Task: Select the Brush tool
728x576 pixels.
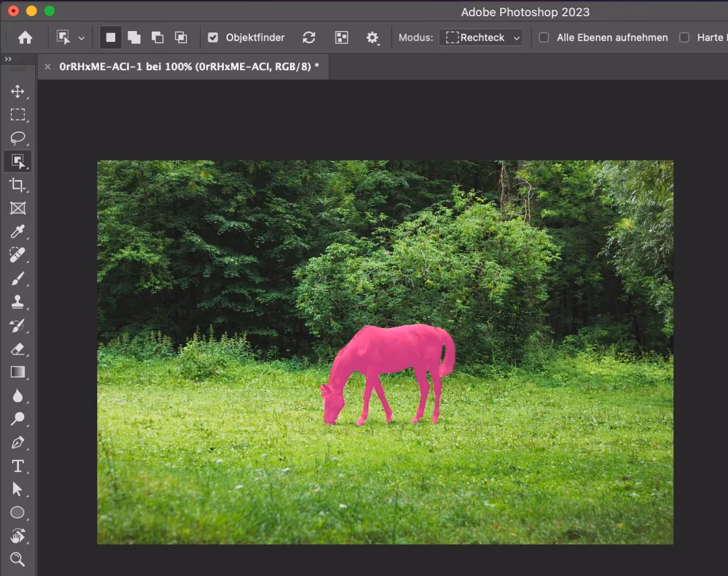Action: click(x=18, y=279)
